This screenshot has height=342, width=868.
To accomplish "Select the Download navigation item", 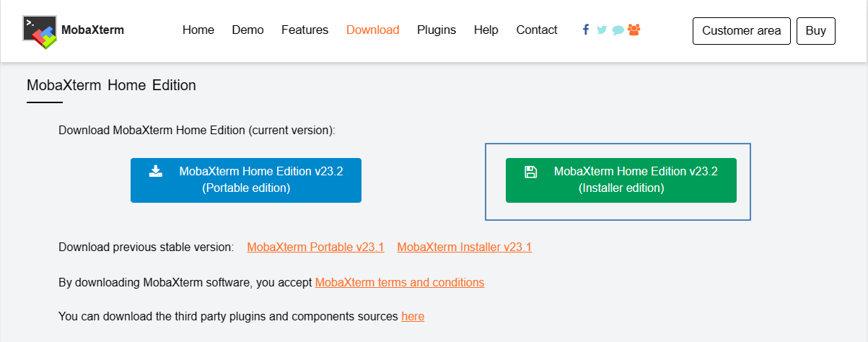I will [x=372, y=30].
